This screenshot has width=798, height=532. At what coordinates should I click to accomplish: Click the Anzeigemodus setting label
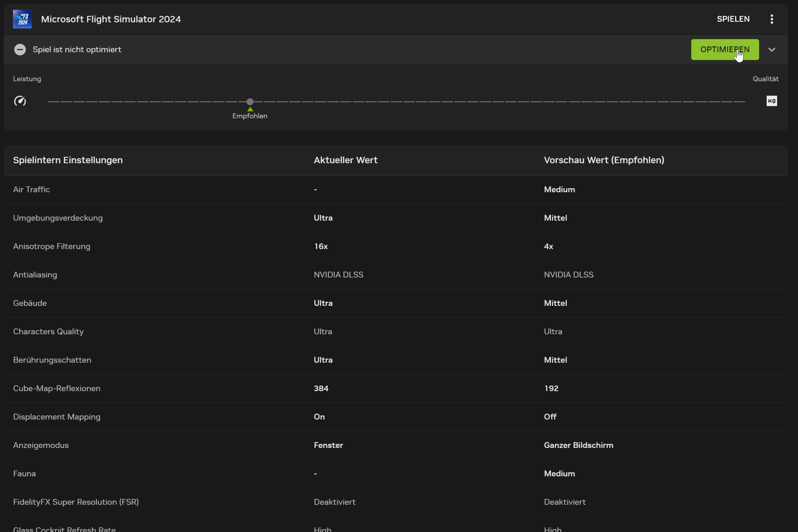click(41, 445)
